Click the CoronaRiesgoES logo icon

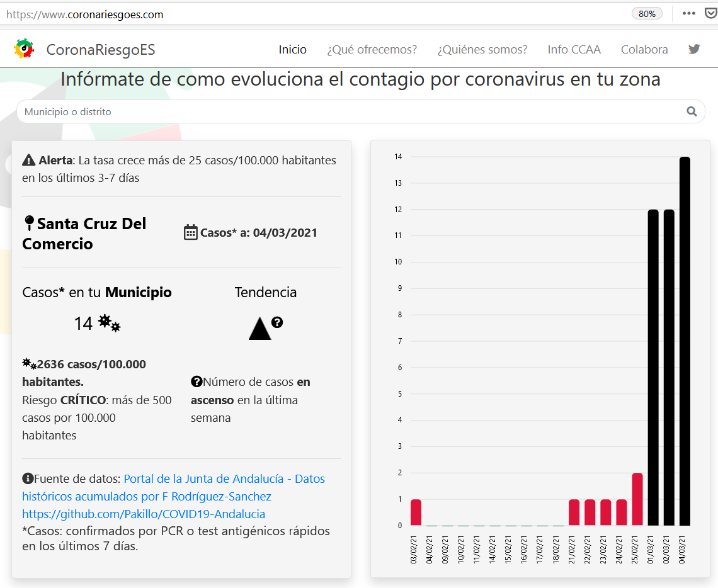pyautogui.click(x=24, y=49)
